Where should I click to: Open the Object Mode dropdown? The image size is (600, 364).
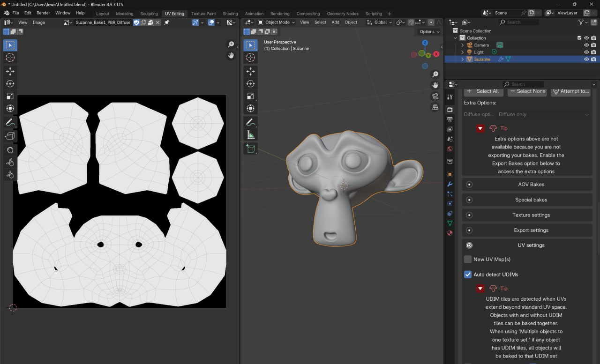(x=277, y=22)
